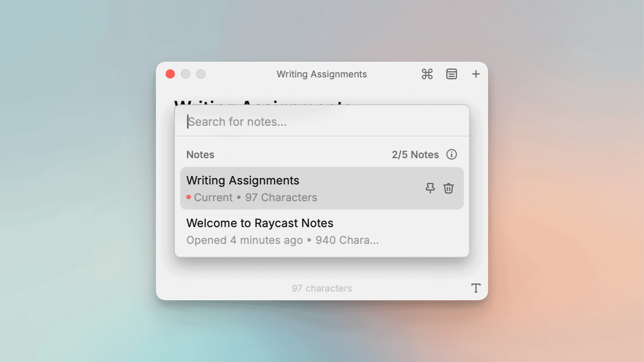The height and width of the screenshot is (362, 644).
Task: Click the 97 characters footer text
Action: [x=322, y=288]
